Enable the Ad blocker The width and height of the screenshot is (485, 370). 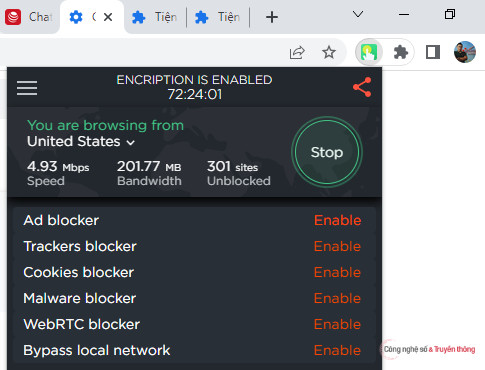[x=337, y=220]
